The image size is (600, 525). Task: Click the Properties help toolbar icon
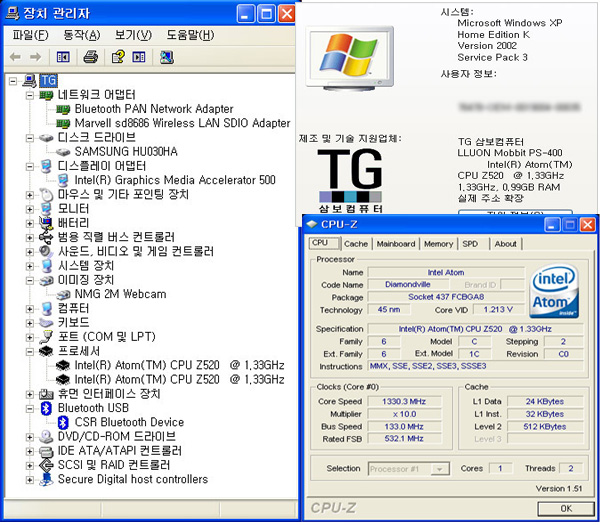(118, 57)
